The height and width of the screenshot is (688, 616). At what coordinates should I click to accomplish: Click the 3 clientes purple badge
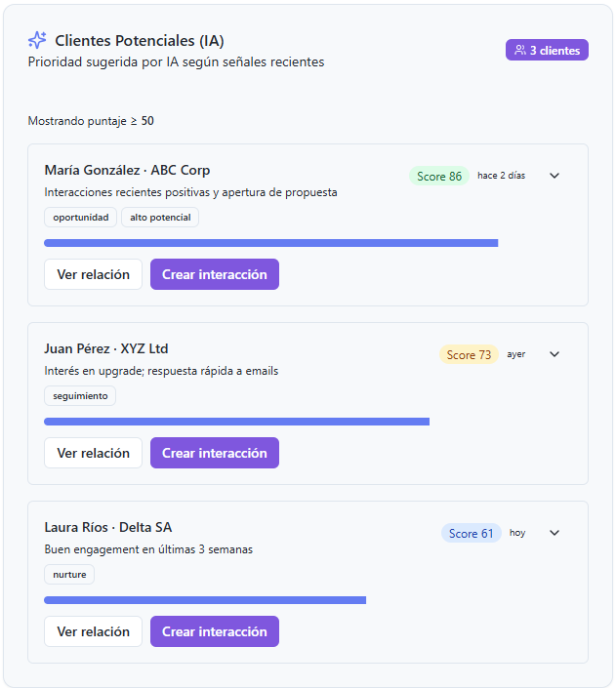[x=547, y=50]
